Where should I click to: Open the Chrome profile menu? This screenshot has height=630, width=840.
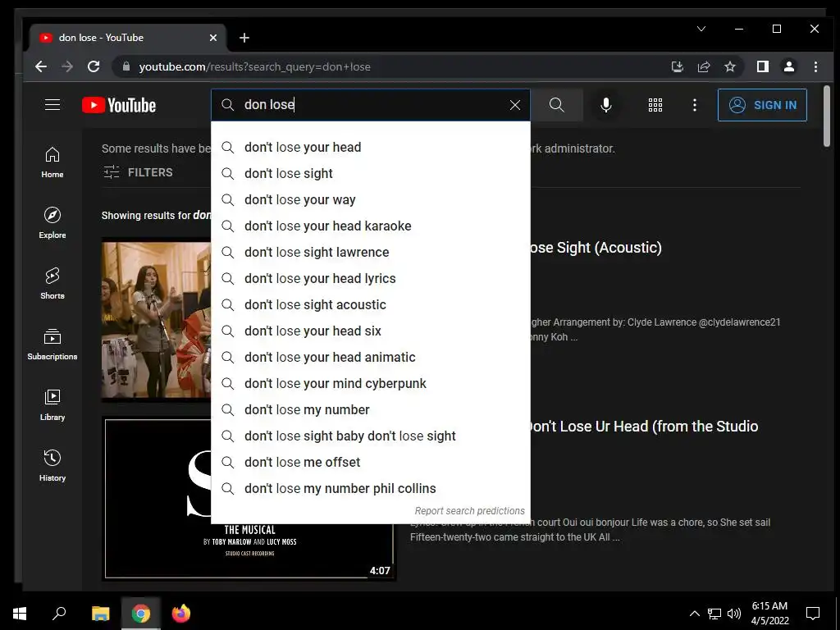click(x=788, y=66)
